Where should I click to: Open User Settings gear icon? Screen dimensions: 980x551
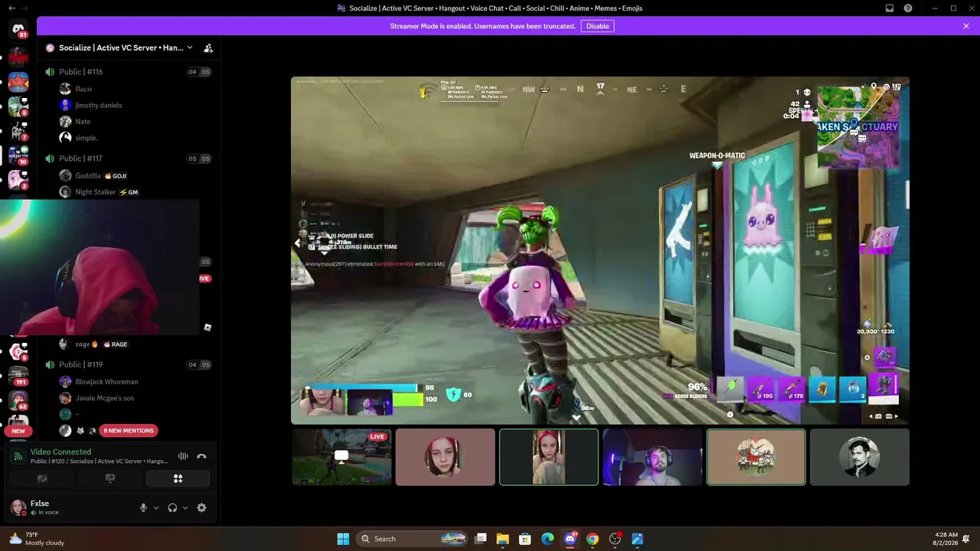(201, 507)
